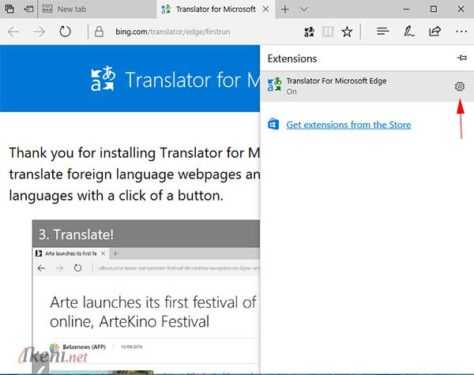Open settings gear for Translator extension
Viewport: 474px width, 375px height.
click(460, 87)
